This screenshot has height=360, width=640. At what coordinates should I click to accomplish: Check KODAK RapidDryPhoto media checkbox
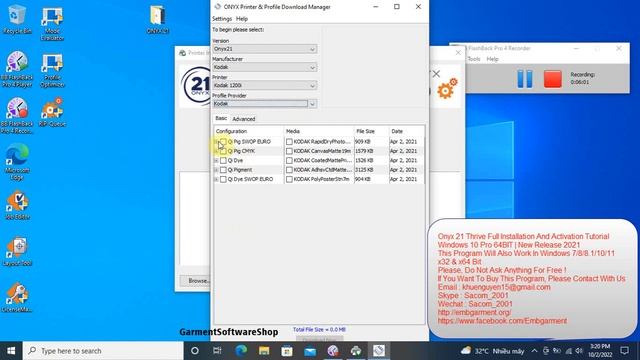tap(289, 142)
